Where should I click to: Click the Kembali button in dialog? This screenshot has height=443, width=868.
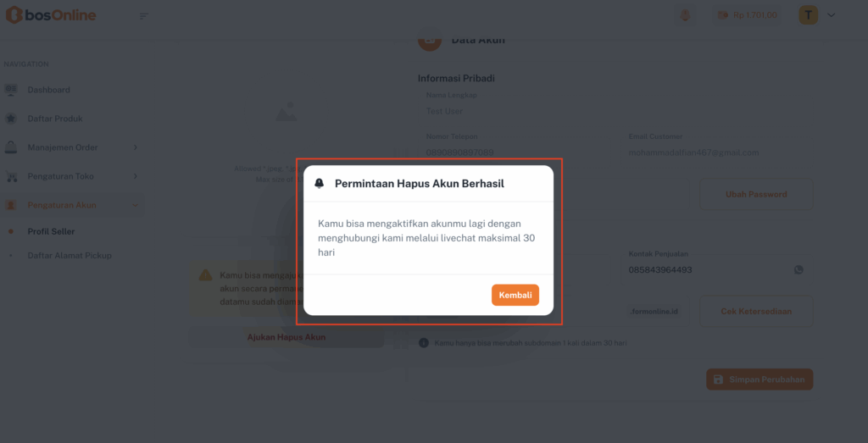point(515,296)
